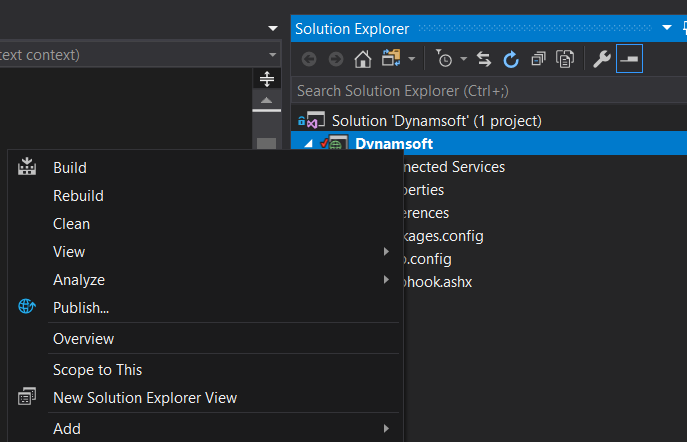Open the Pending Changes Filter dropdown arrow
687x442 pixels.
(x=463, y=60)
